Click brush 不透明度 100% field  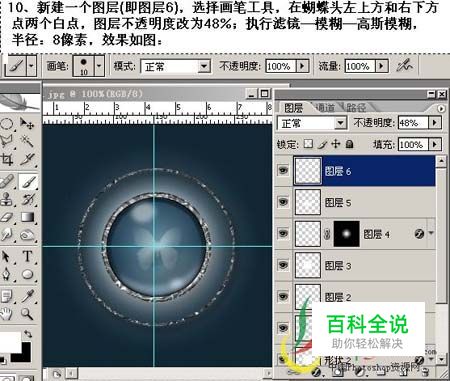pyautogui.click(x=281, y=66)
